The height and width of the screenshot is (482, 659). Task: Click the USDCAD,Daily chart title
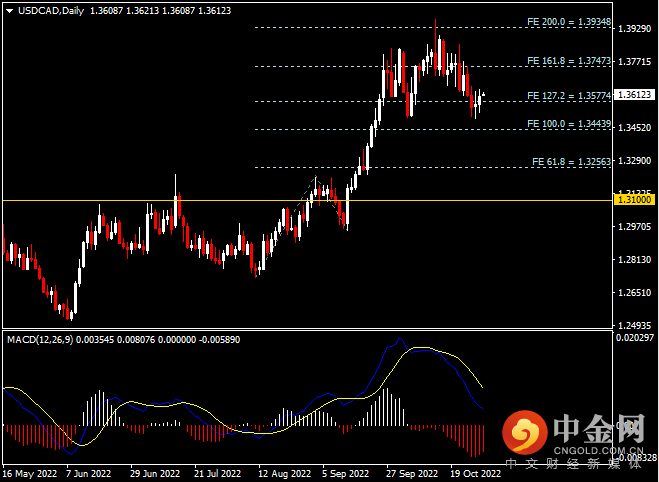click(51, 11)
